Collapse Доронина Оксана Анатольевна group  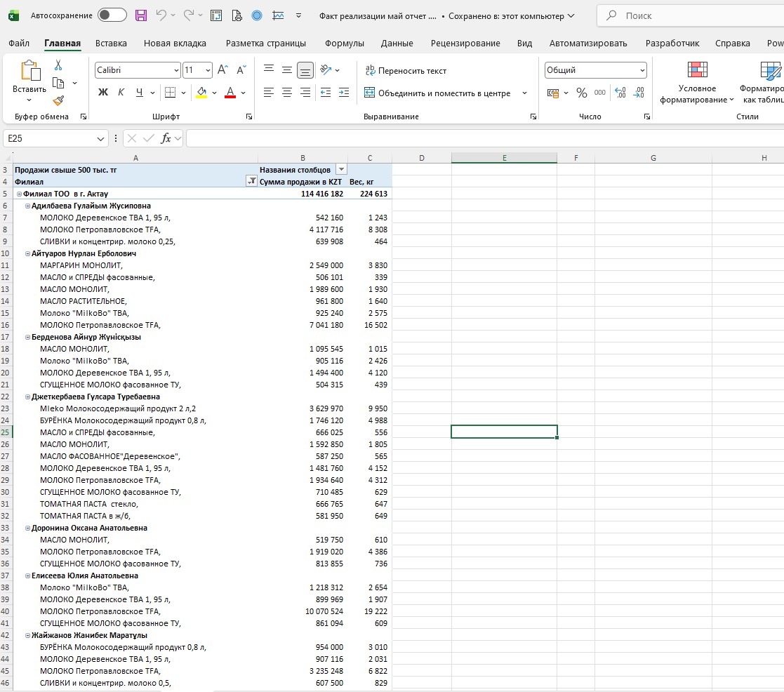click(x=28, y=528)
